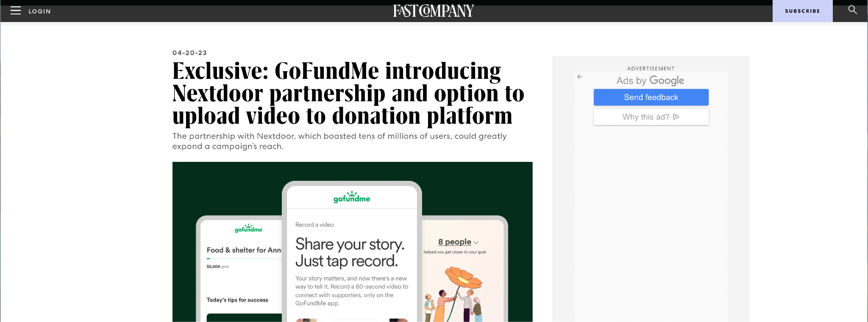Click the LOGIN link
868x322 pixels.
[x=39, y=11]
